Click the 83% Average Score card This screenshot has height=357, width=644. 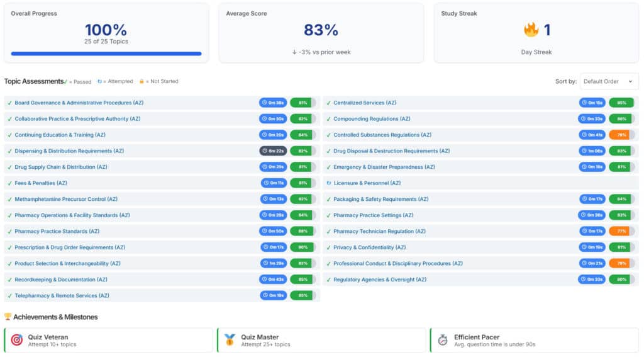321,31
